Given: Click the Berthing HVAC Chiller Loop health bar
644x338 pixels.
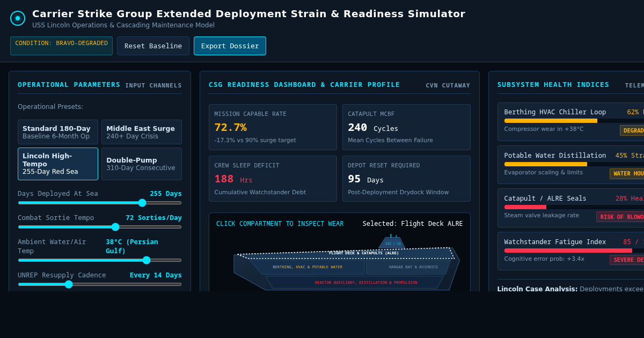Looking at the screenshot, I should [574, 121].
